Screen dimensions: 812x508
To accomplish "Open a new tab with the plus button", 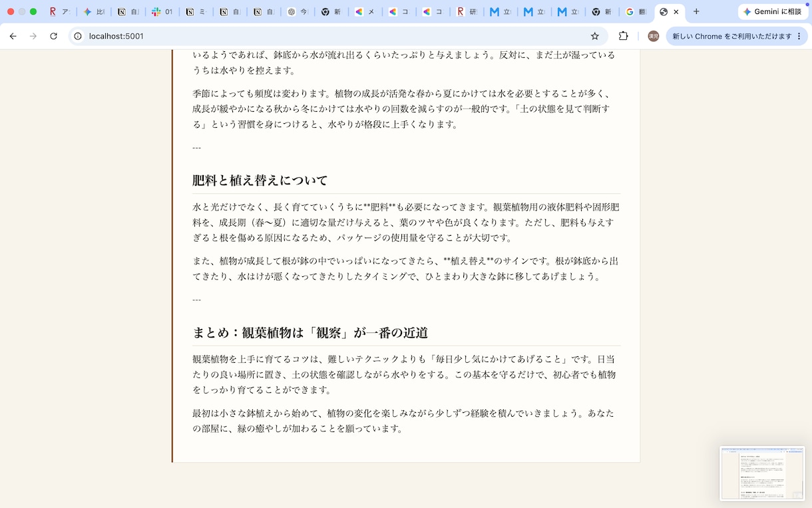I will (x=696, y=11).
